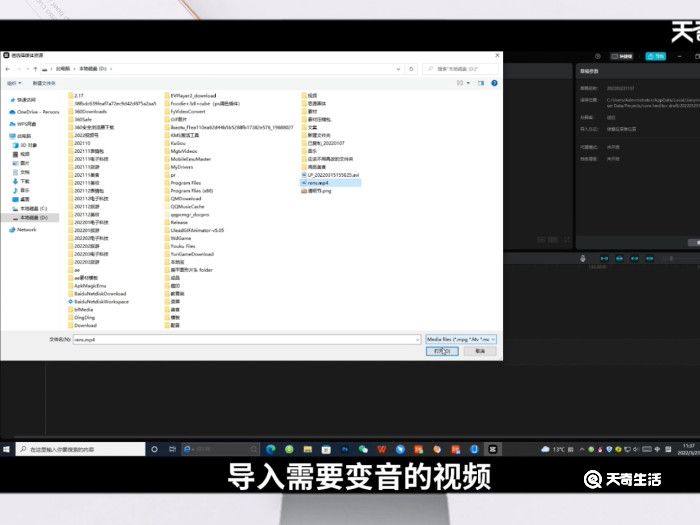Click the blue export button in the editor

coord(655,56)
